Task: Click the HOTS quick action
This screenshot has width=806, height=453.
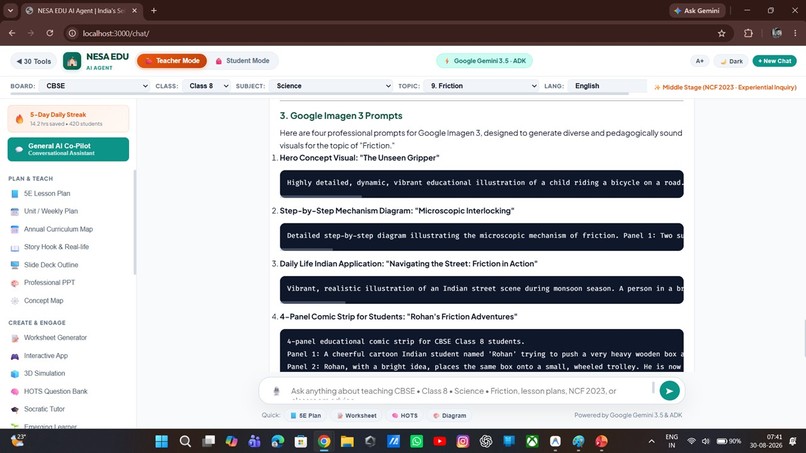Action: tap(405, 415)
